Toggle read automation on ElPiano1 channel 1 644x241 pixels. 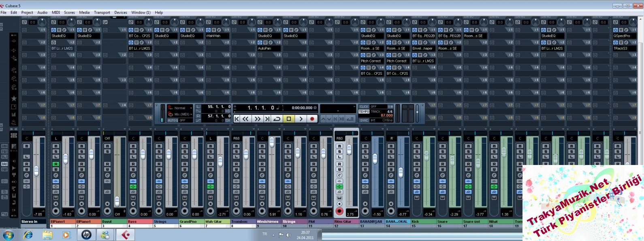point(56,164)
